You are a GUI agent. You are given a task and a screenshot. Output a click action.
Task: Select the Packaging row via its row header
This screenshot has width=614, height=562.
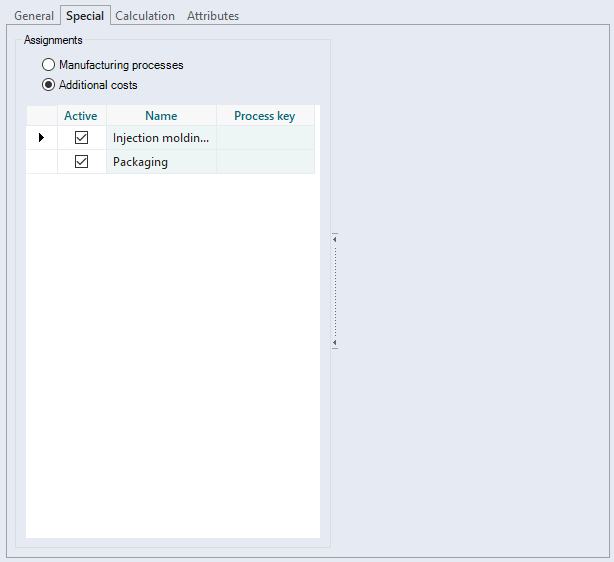tap(41, 162)
